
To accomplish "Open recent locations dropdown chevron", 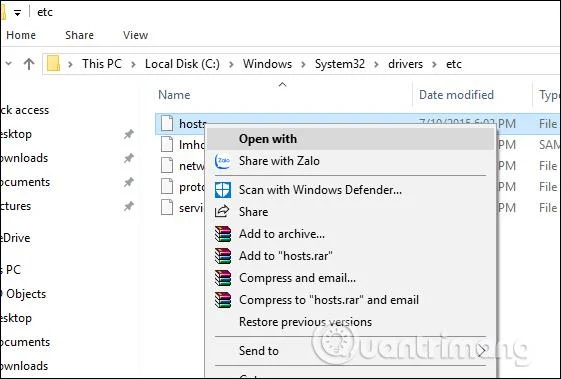I will [8, 64].
